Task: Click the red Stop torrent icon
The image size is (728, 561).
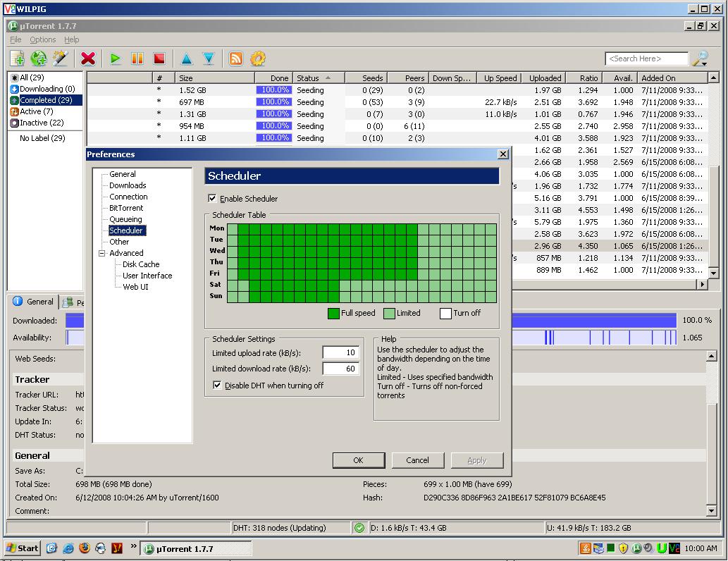Action: click(x=159, y=58)
